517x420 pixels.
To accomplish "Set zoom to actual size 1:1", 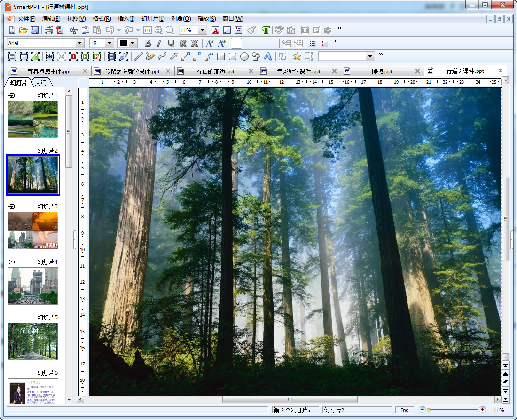I will (x=148, y=31).
